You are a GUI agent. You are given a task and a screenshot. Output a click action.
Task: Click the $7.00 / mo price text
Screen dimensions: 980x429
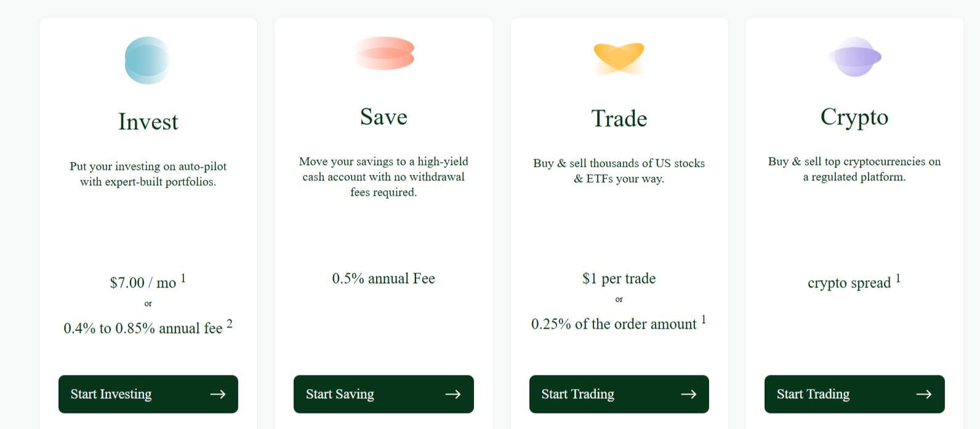tap(143, 283)
